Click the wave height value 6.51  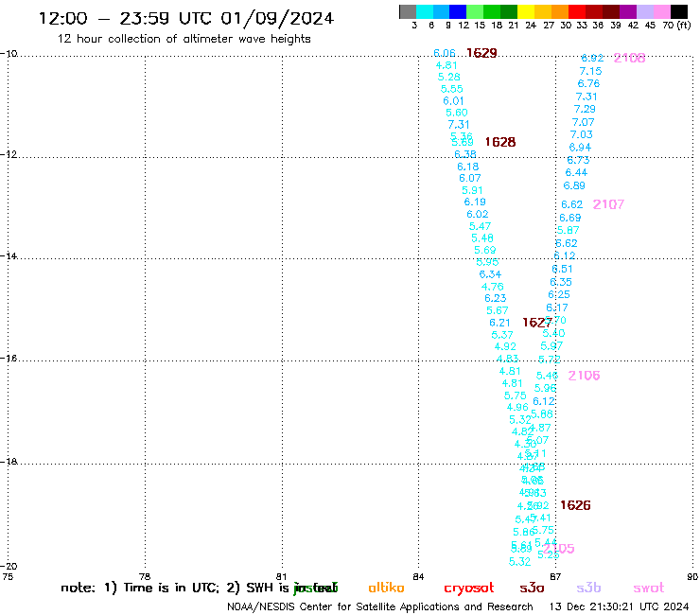tap(562, 269)
